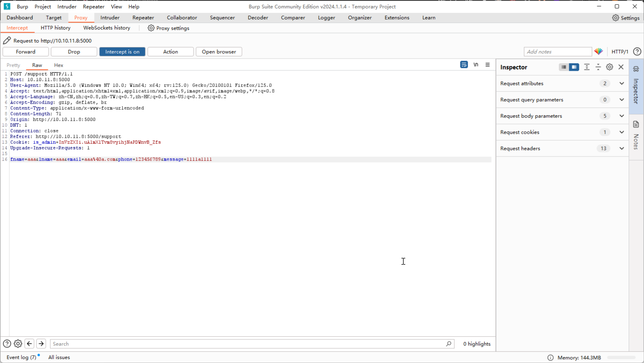The image size is (644, 363).
Task: Click the search magnifier icon
Action: [x=448, y=343]
